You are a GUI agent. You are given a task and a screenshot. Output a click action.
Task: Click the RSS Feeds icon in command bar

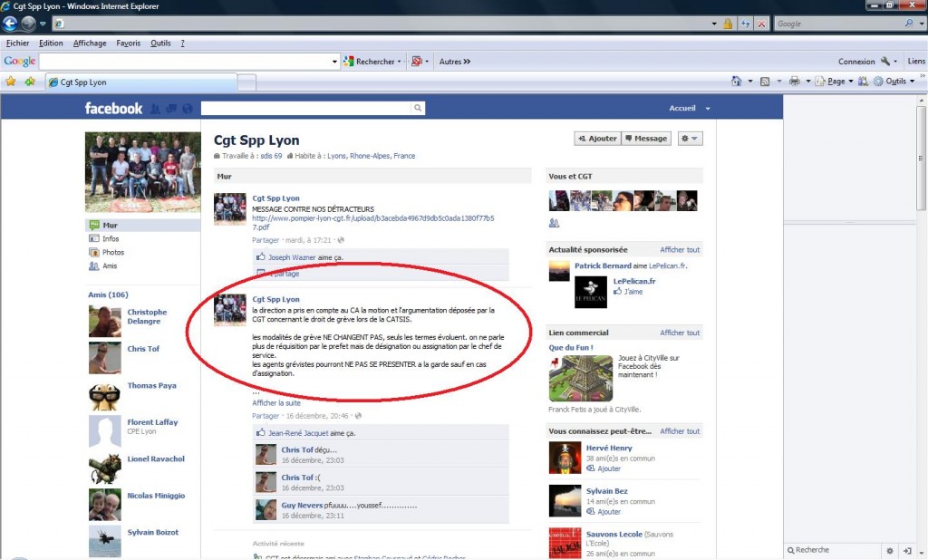(x=765, y=81)
